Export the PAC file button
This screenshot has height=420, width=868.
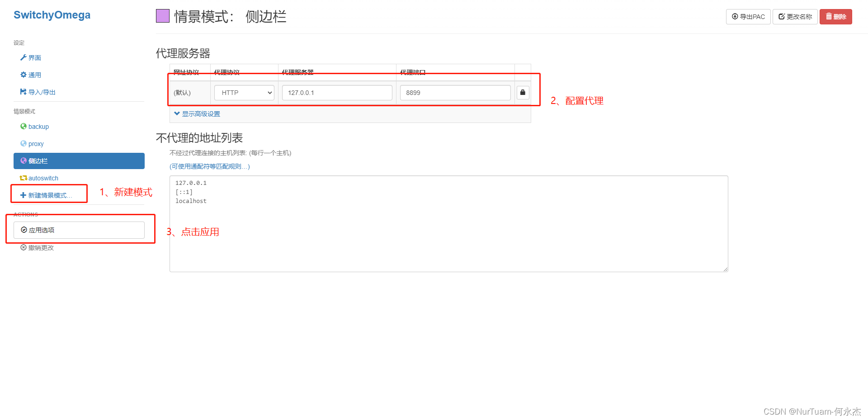coord(748,17)
